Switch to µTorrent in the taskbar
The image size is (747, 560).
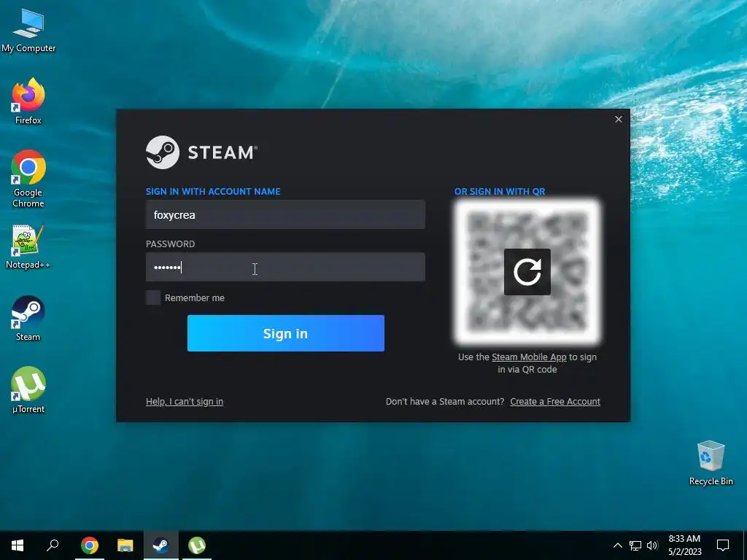[197, 545]
